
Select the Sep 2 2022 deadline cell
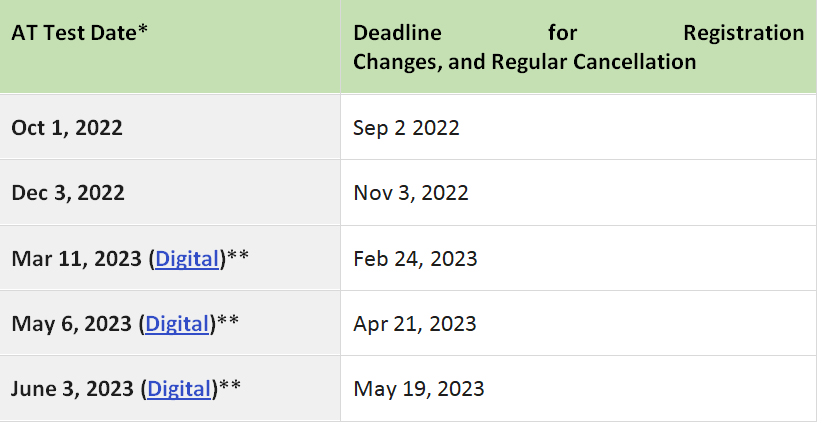click(406, 128)
